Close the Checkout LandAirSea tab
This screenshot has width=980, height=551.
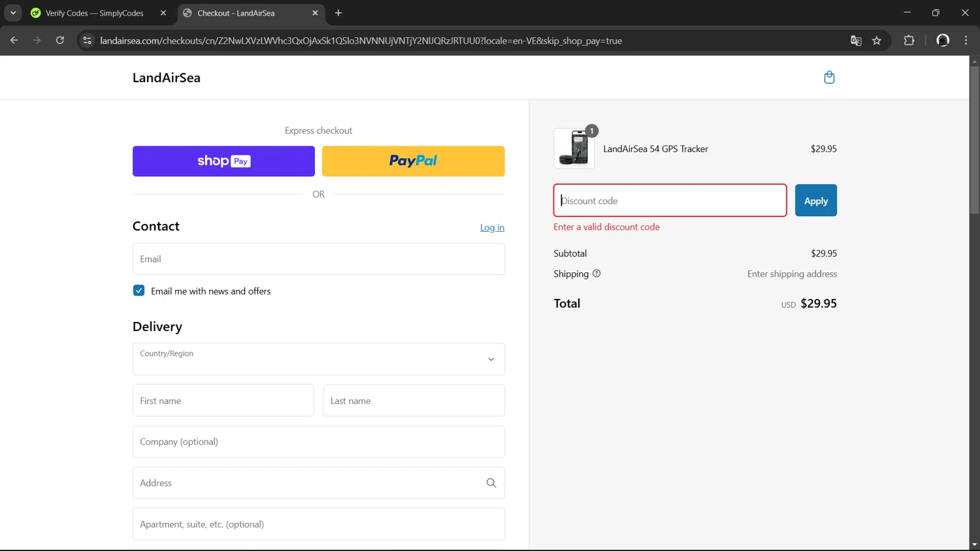pyautogui.click(x=315, y=13)
